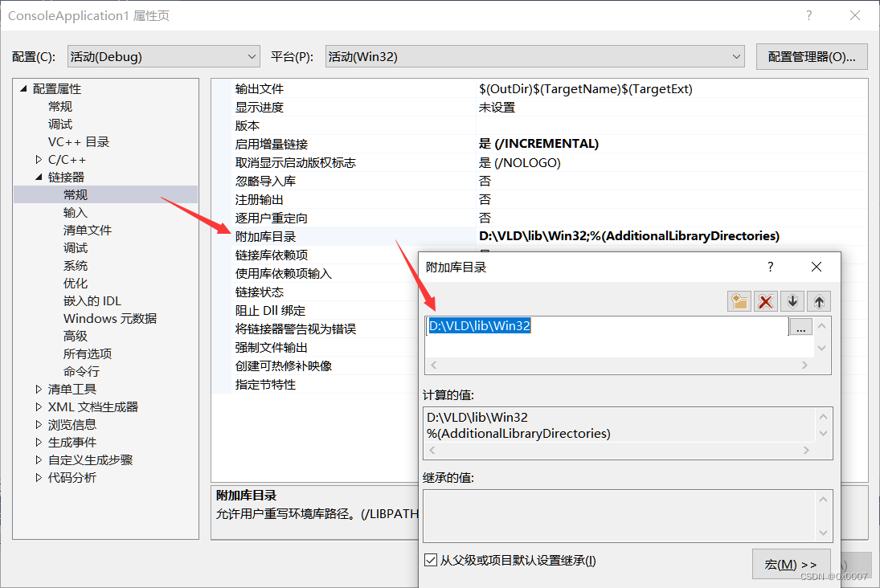Expand the C/C++ tree node

click(38, 159)
